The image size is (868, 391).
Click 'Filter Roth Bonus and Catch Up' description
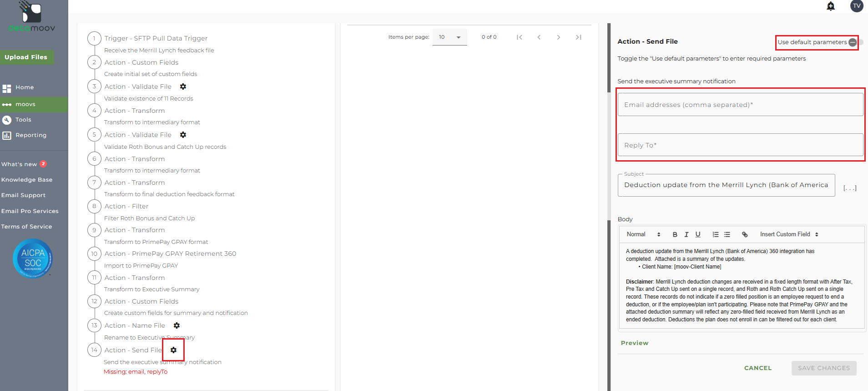[149, 218]
